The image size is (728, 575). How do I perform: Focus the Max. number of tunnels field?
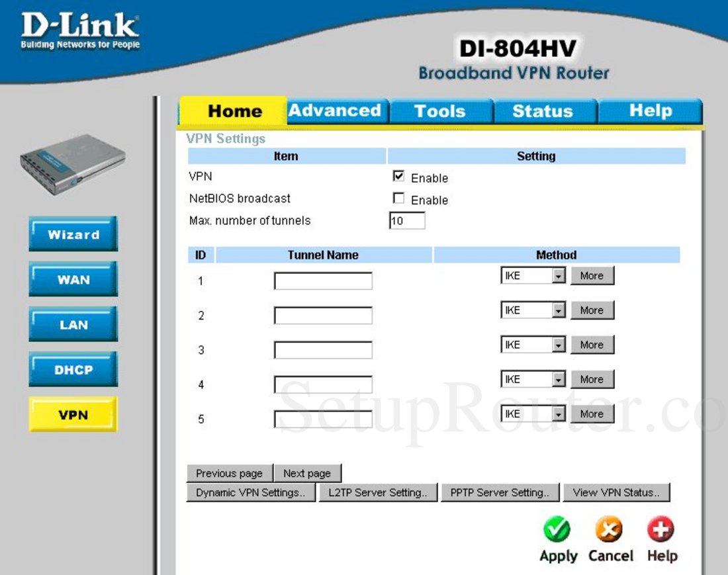(x=407, y=220)
